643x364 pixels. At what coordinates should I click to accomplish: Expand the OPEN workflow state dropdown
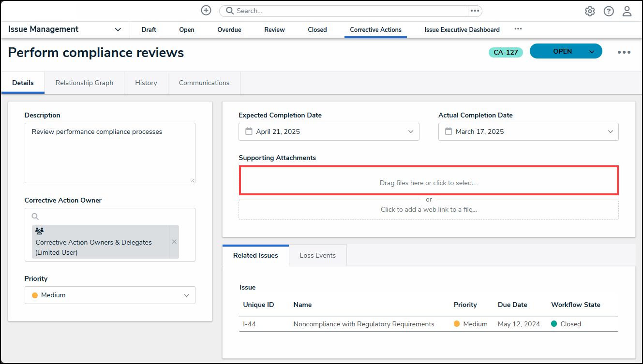pos(591,52)
